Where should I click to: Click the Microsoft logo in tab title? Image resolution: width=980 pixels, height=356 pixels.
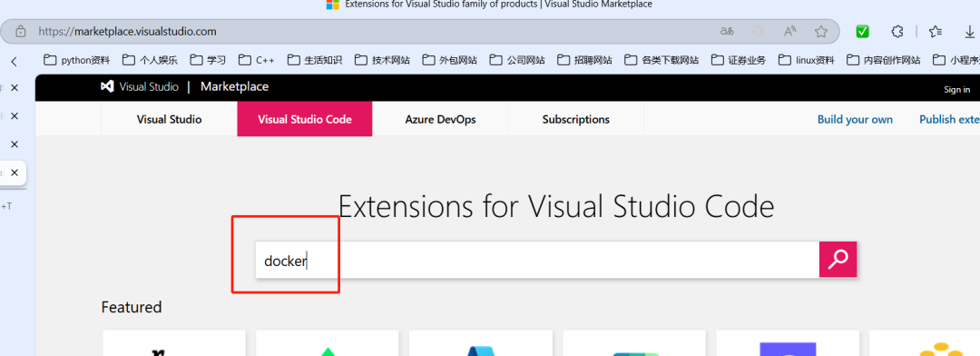pyautogui.click(x=332, y=5)
